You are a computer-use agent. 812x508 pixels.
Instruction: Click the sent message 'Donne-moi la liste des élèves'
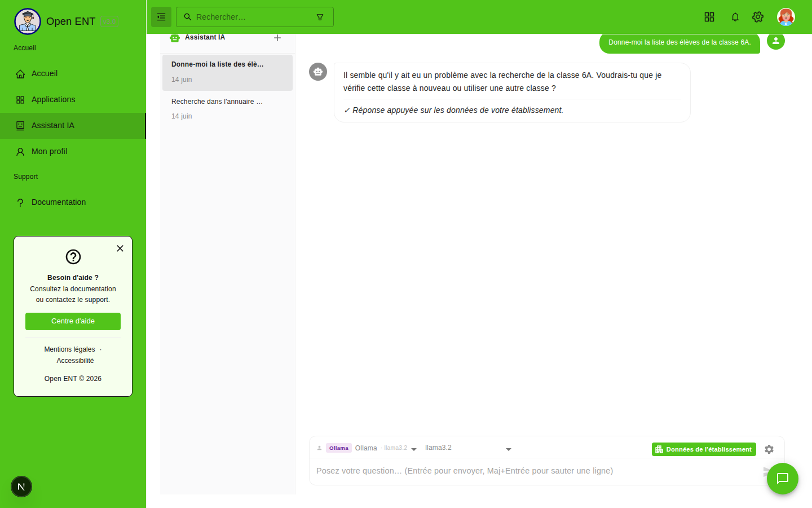pos(679,42)
